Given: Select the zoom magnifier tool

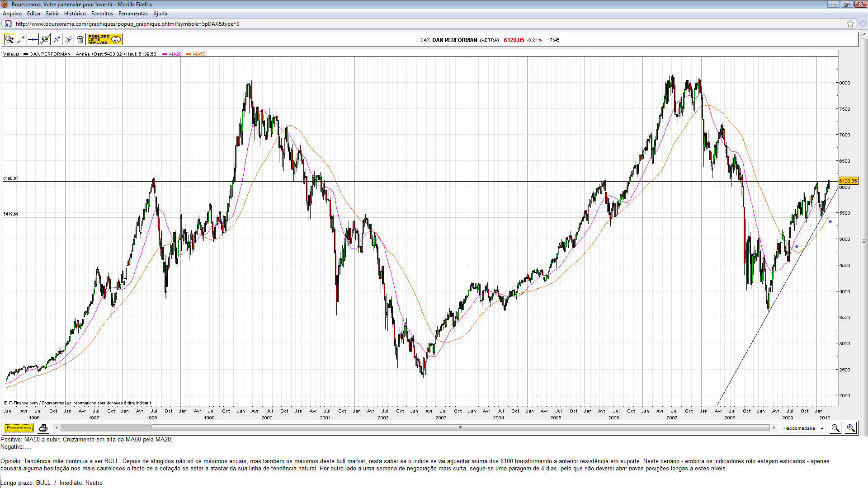Looking at the screenshot, I should click(9, 40).
